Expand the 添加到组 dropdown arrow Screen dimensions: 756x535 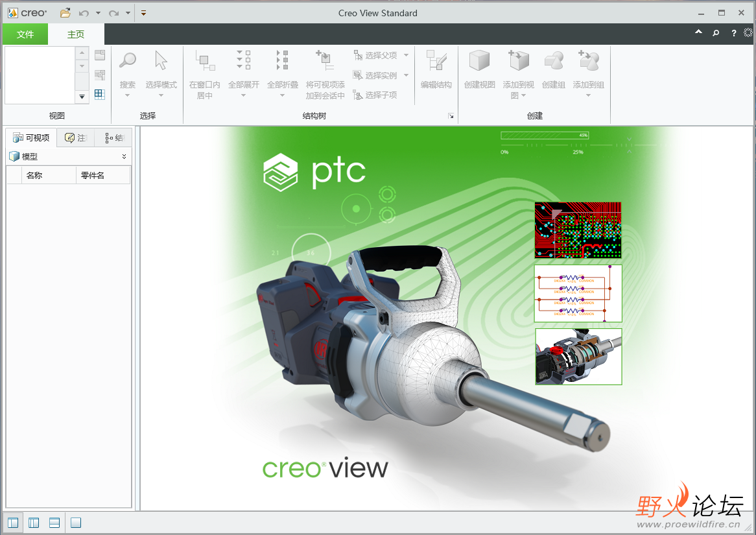coord(588,95)
